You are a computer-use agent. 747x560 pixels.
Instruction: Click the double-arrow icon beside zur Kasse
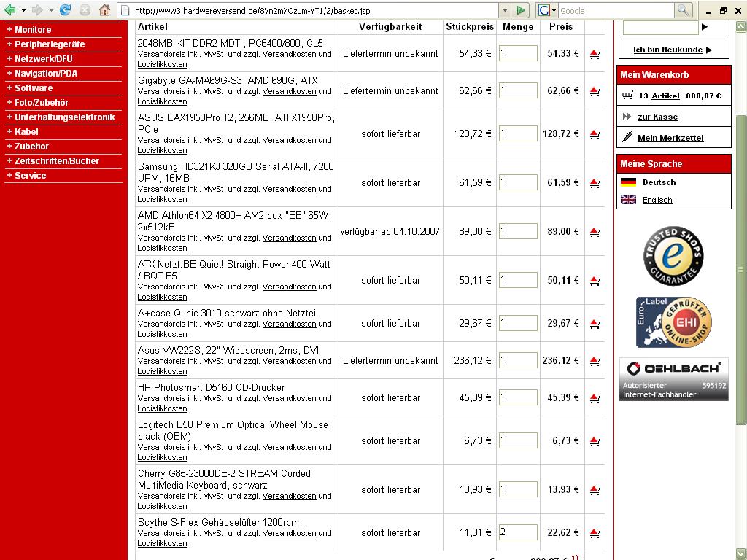627,116
